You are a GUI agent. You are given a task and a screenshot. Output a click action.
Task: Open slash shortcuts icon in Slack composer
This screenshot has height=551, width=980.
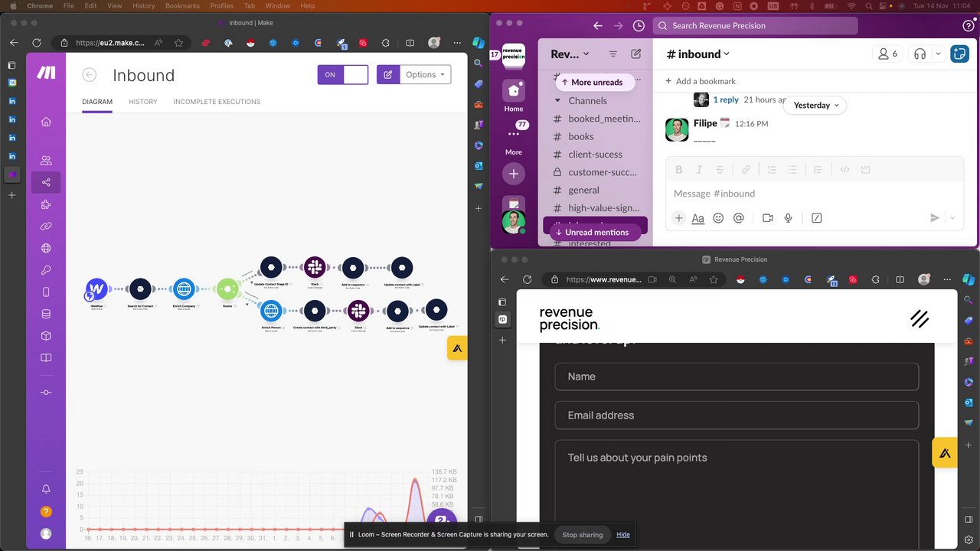pyautogui.click(x=817, y=218)
